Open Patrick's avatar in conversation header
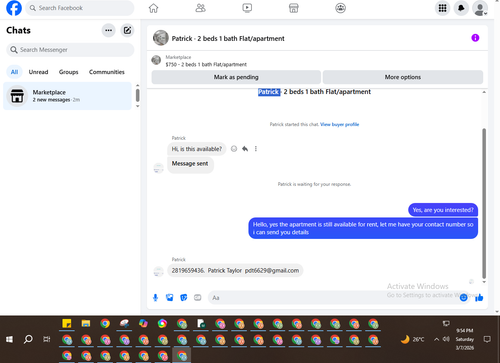Image resolution: width=500 pixels, height=363 pixels. click(161, 38)
